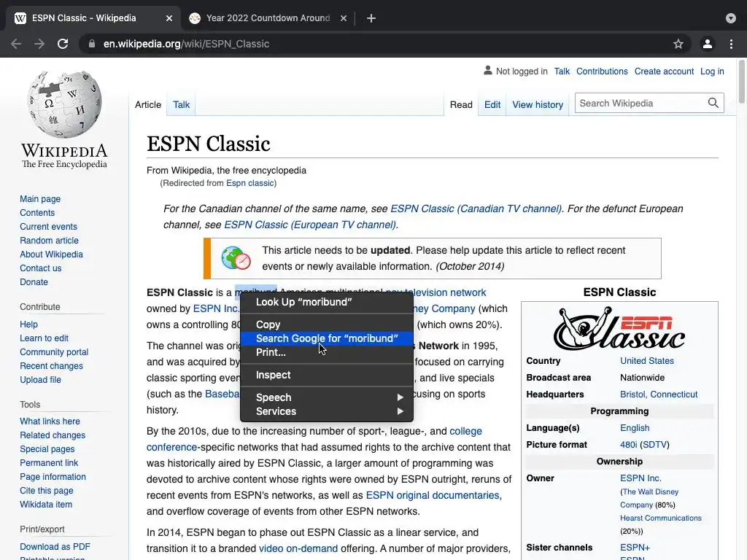Open the Wikidata item link
Image resolution: width=747 pixels, height=560 pixels.
(46, 505)
